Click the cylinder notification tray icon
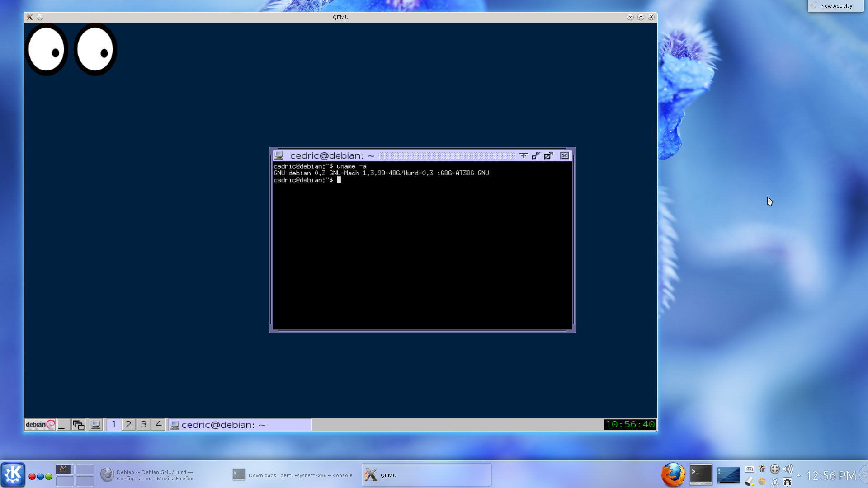Screen dimensions: 868x488 [x=749, y=482]
